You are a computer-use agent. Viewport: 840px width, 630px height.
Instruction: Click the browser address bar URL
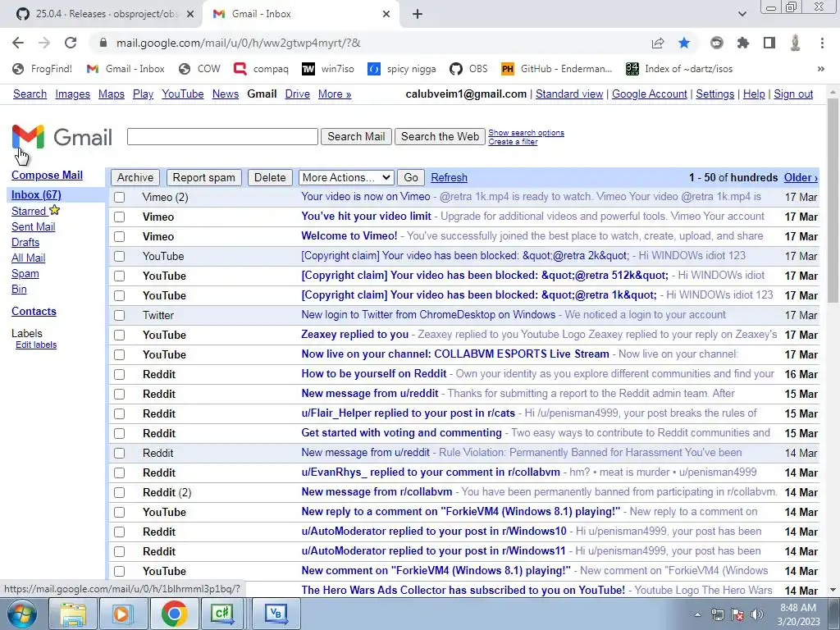pos(239,43)
